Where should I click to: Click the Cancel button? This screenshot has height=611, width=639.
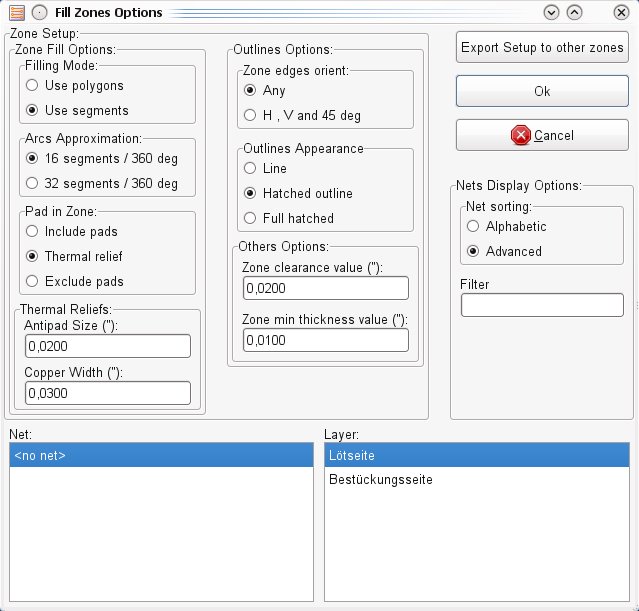tap(542, 135)
